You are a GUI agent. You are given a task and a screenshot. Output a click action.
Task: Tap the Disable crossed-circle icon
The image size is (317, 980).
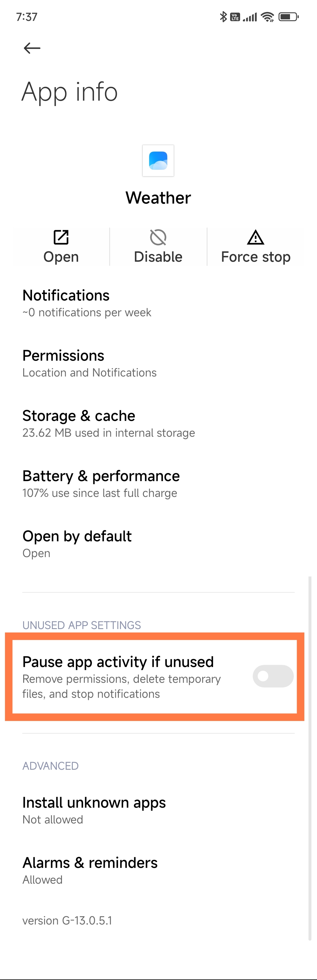[158, 237]
